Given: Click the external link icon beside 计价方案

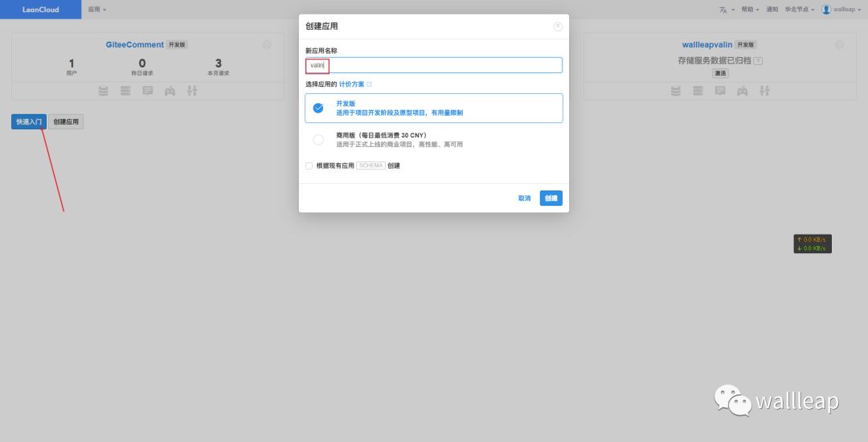Looking at the screenshot, I should 369,84.
